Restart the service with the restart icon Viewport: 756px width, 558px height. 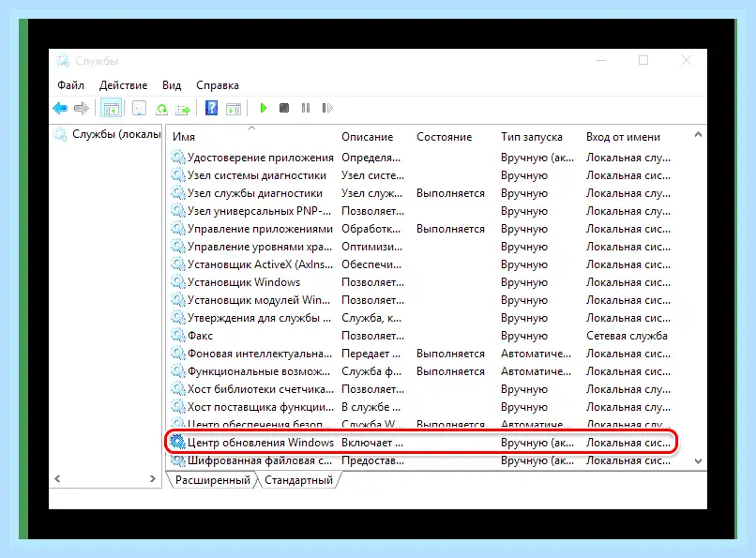[327, 108]
